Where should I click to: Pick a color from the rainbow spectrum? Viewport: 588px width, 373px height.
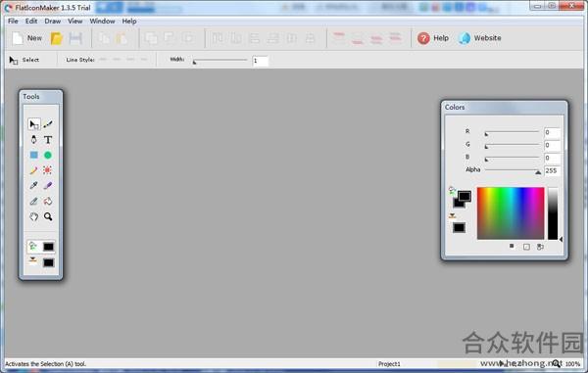[x=511, y=213]
